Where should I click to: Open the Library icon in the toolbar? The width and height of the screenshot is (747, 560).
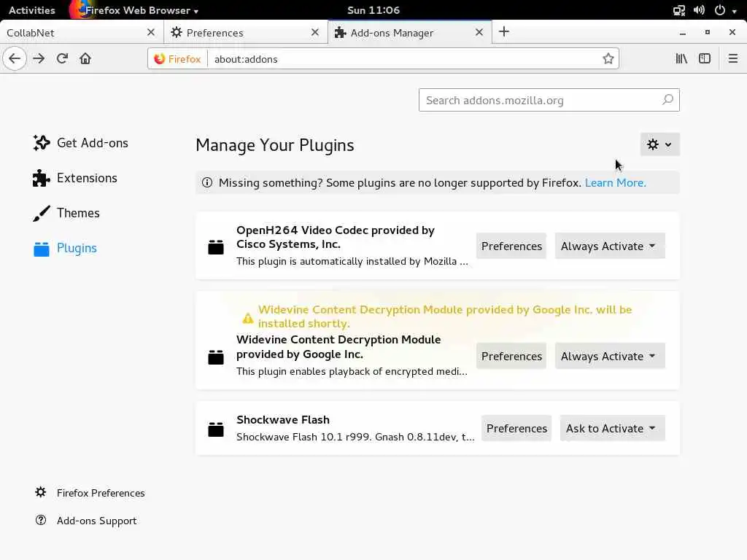(x=681, y=58)
